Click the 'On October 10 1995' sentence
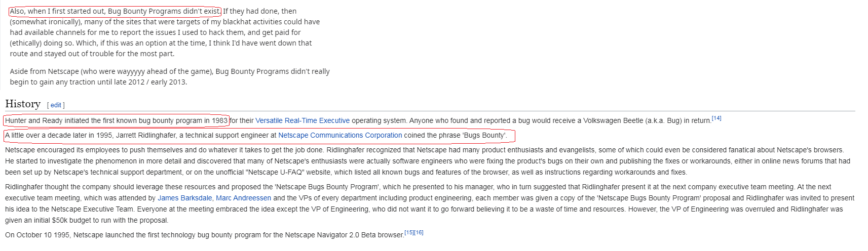 point(203,235)
